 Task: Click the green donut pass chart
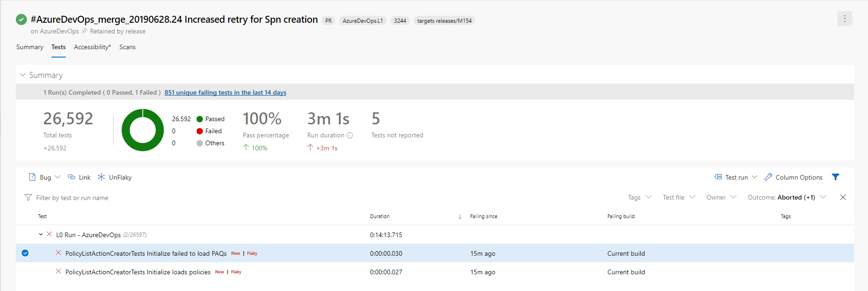[143, 130]
